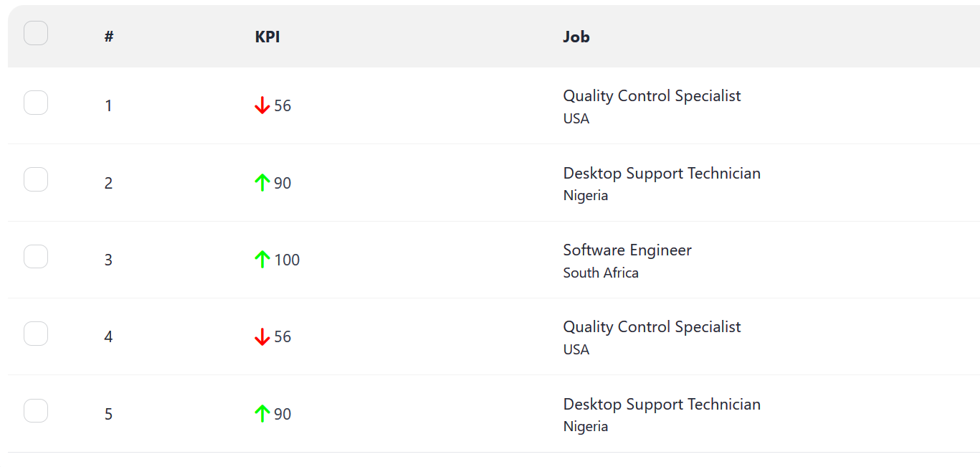Image resolution: width=980 pixels, height=467 pixels.
Task: Select the row 2 Desktop Support Technician
Action: [662, 174]
